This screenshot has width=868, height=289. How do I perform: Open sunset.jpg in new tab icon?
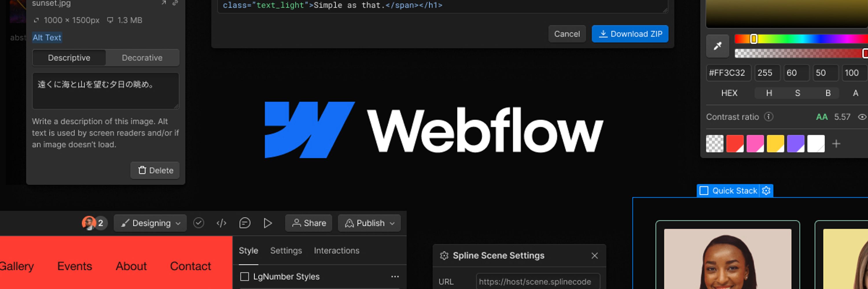pyautogui.click(x=164, y=3)
